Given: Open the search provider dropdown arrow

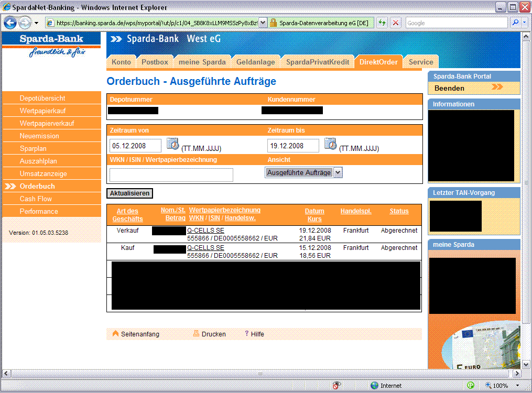Looking at the screenshot, I should click(x=525, y=23).
